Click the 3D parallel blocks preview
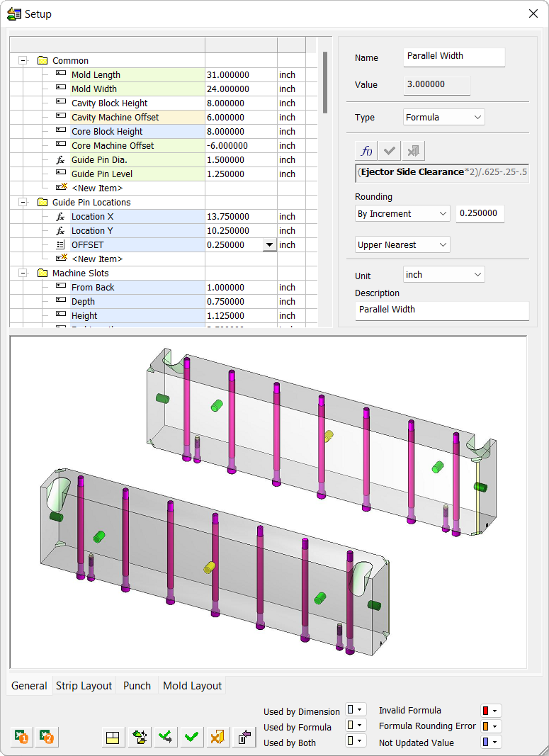 (x=268, y=502)
